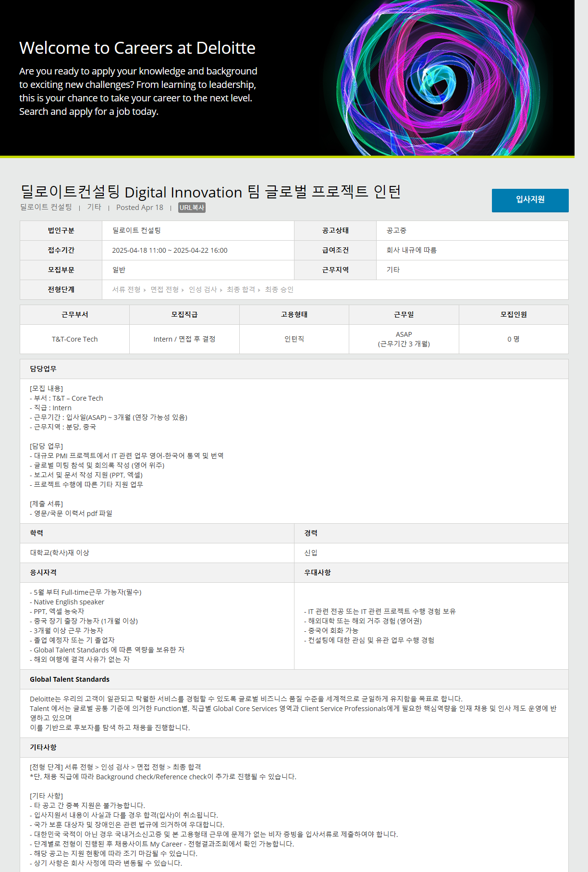
Task: Click the 서류 전형 stage
Action: click(x=126, y=290)
